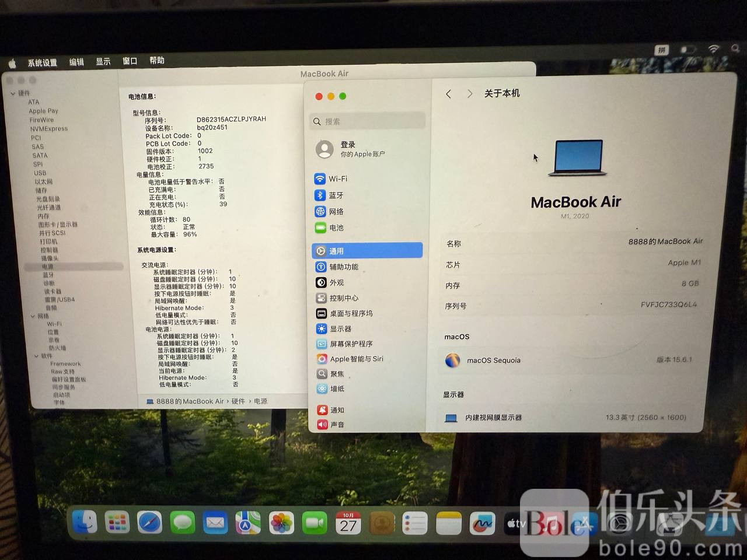The image size is (747, 560).
Task: Open 通知 (Notifications) settings
Action: [x=337, y=410]
